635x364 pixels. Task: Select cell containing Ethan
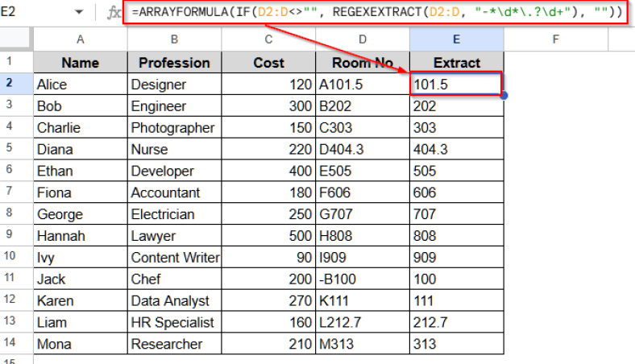coord(81,171)
